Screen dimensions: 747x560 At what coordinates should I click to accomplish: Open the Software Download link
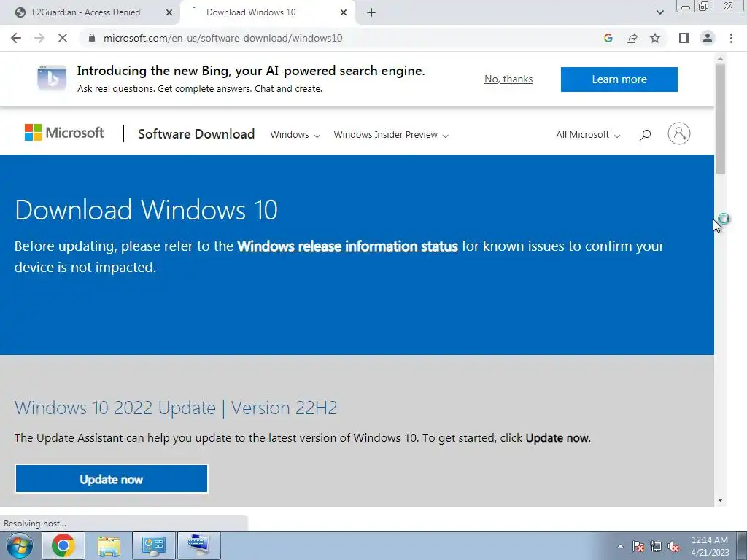196,134
